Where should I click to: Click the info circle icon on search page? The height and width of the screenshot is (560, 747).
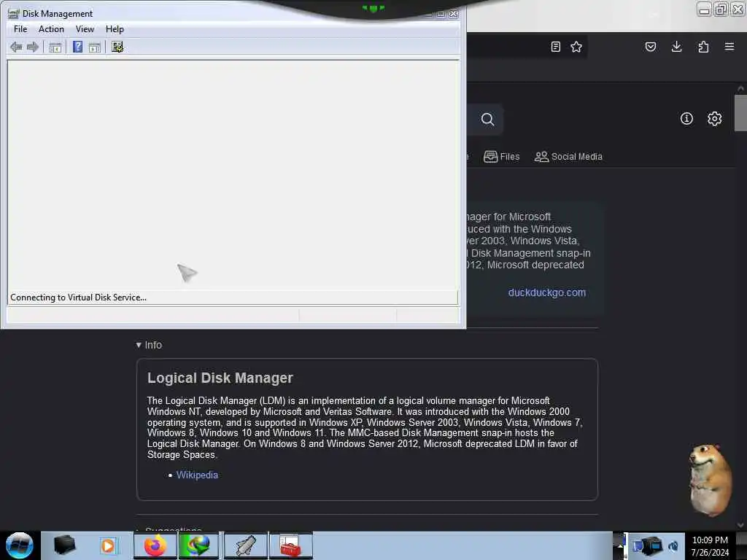point(686,119)
